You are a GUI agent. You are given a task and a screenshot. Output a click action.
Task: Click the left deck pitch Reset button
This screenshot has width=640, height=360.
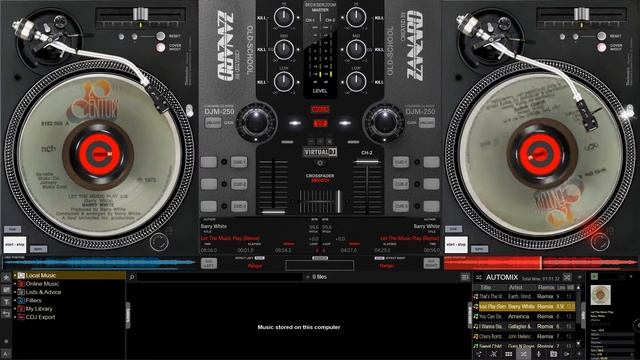[x=161, y=36]
